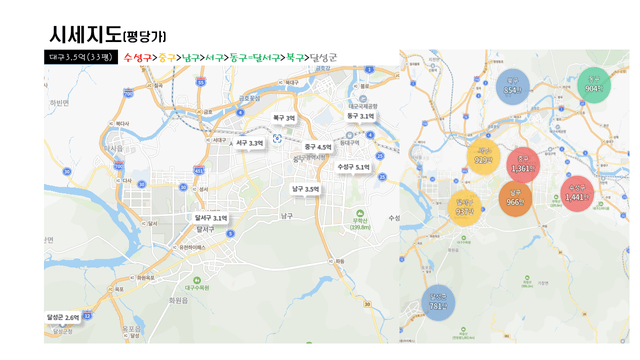Viewport: 640px width, 360px height.
Task: Click the red 수성구 ranking text
Action: click(138, 58)
